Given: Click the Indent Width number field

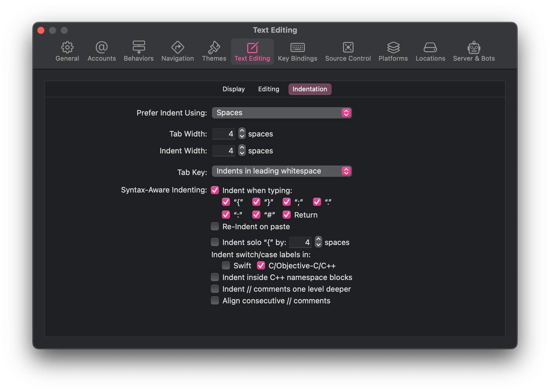Looking at the screenshot, I should pos(224,151).
